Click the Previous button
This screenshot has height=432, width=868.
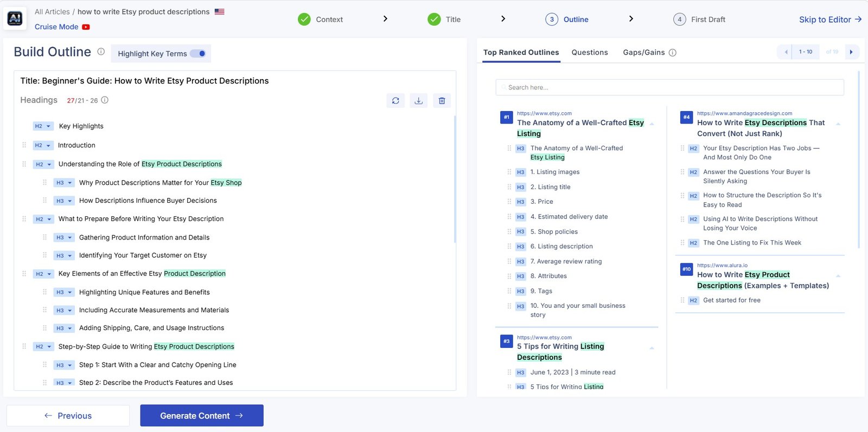tap(68, 416)
